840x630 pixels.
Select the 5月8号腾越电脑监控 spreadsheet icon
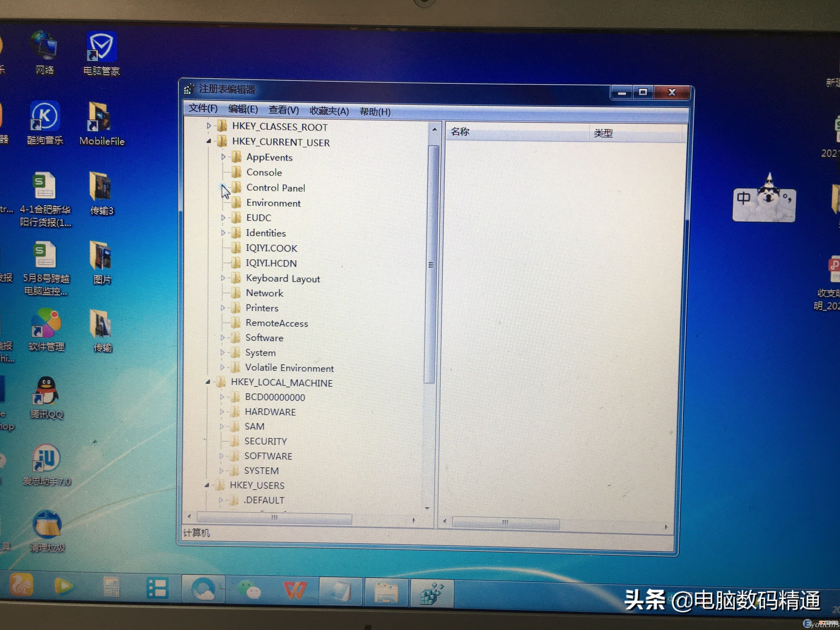click(46, 269)
